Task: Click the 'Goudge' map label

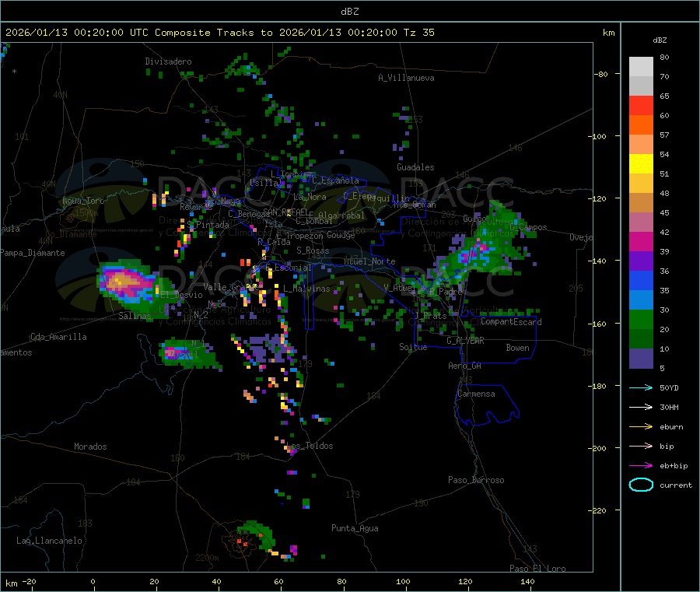Action: [x=341, y=235]
